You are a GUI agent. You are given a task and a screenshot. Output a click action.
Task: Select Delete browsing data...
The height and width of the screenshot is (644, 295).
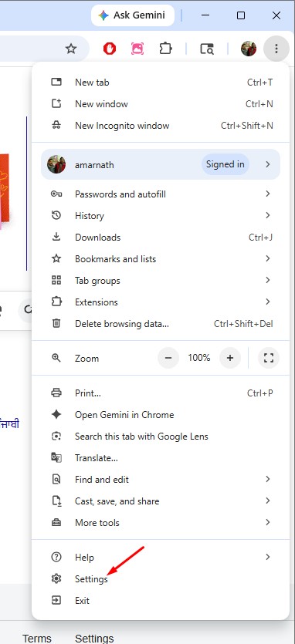click(161, 324)
